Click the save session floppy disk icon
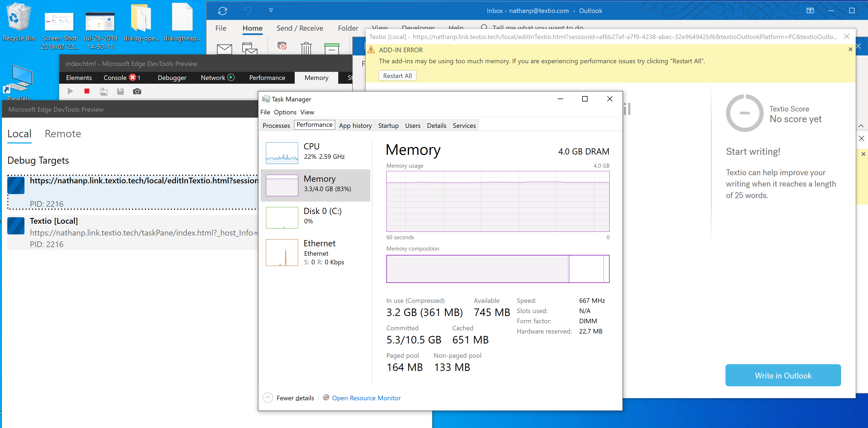The width and height of the screenshot is (868, 428). coord(120,92)
